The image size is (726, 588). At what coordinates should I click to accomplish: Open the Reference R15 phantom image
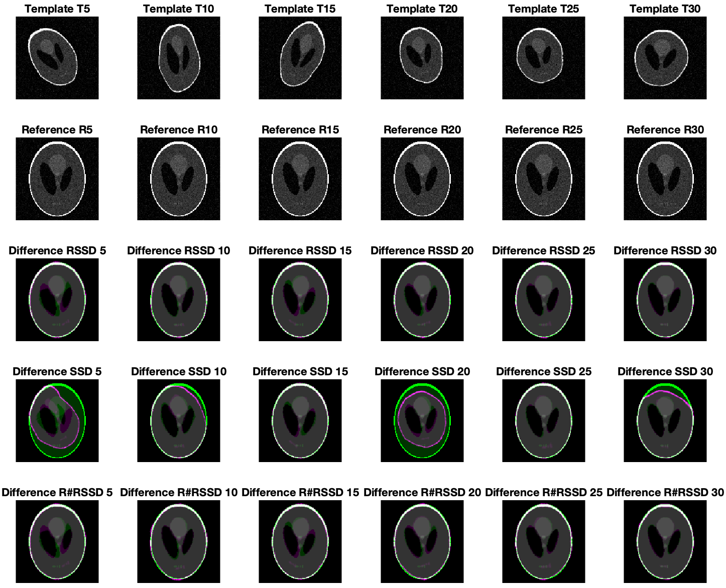pyautogui.click(x=300, y=179)
